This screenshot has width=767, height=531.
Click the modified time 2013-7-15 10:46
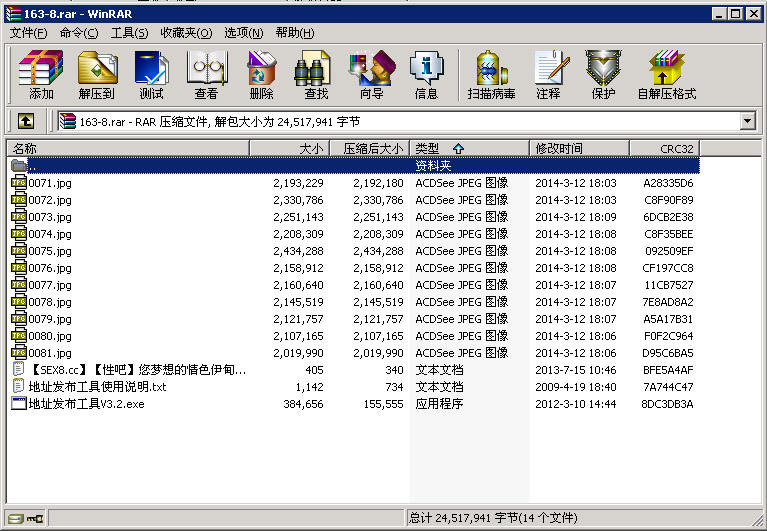pos(576,370)
